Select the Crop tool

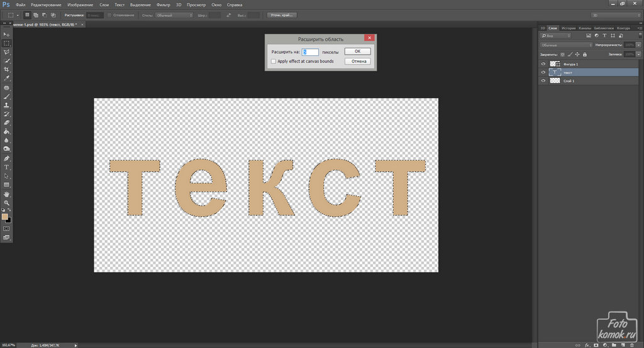point(6,69)
